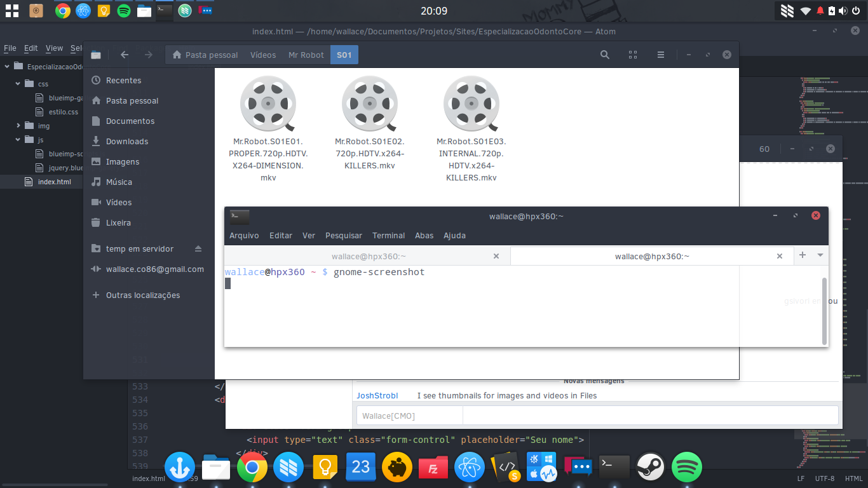Open Steam from the dock
Image resolution: width=868 pixels, height=488 pixels.
coord(651,468)
